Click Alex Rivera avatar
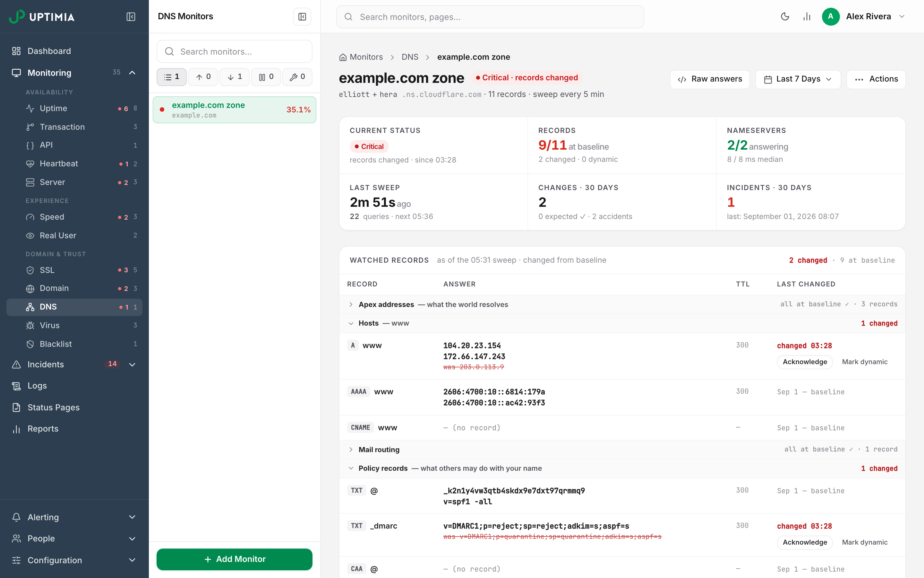 tap(830, 16)
